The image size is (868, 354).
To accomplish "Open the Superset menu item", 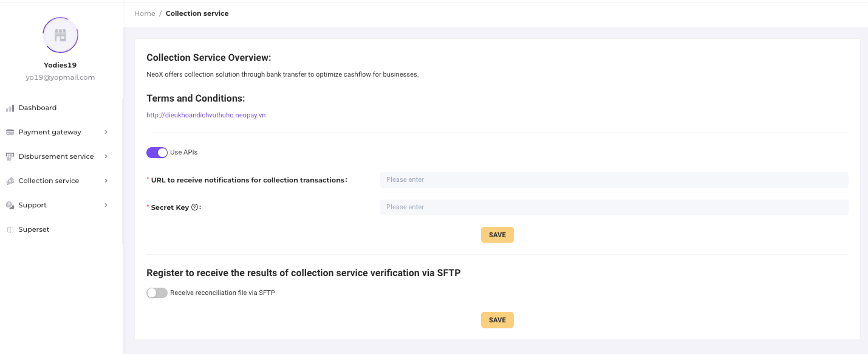I will tap(34, 230).
